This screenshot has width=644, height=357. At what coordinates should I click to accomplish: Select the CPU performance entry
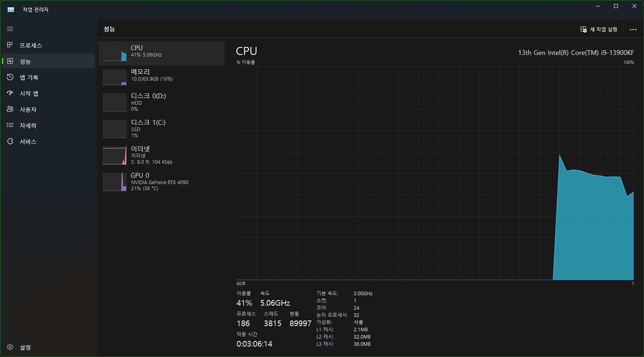point(161,53)
